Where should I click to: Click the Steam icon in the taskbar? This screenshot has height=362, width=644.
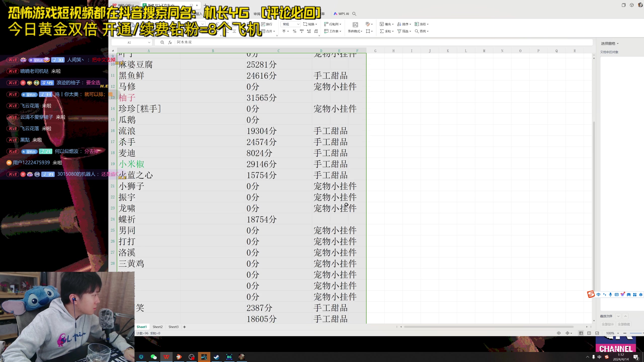(217, 357)
